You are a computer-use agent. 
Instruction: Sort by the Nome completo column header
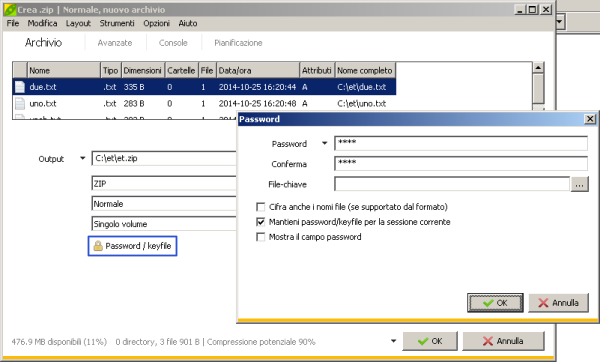(365, 70)
